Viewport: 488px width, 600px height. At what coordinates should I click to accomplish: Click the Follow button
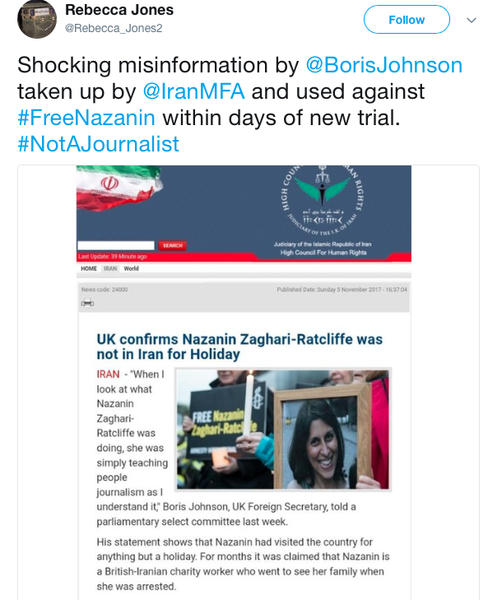406,20
